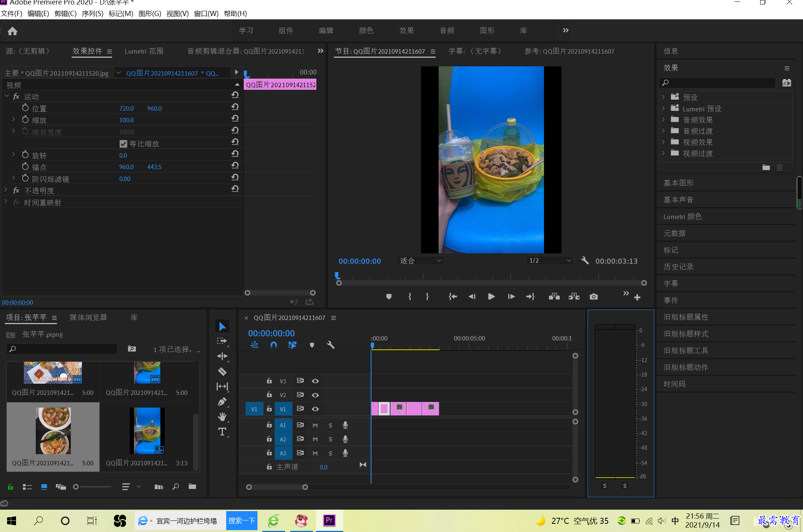803x532 pixels.
Task: Switch to the Editing workspace tab
Action: (326, 31)
